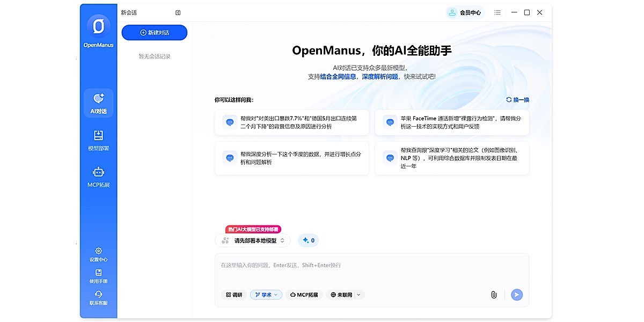Toggle the MCP拓展 chip in the input bar
644x322 pixels.
[x=304, y=294]
